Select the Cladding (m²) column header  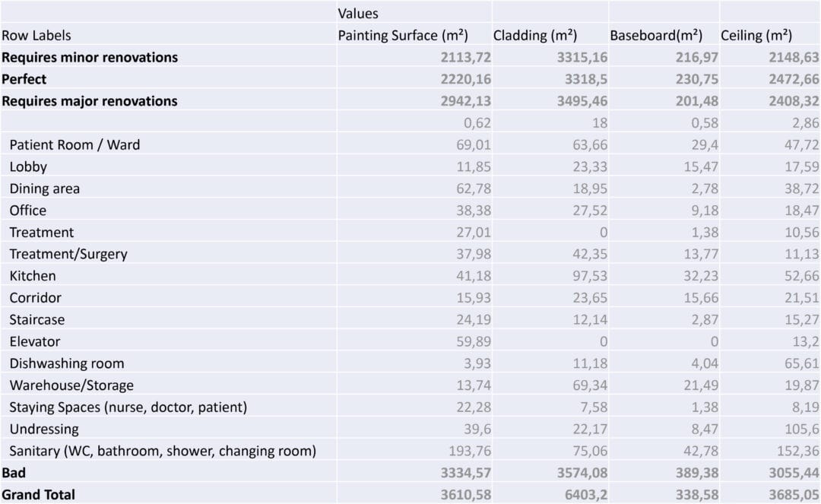535,35
